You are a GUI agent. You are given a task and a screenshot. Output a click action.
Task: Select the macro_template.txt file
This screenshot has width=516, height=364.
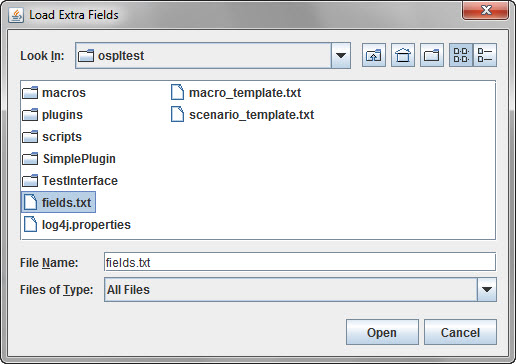[236, 93]
